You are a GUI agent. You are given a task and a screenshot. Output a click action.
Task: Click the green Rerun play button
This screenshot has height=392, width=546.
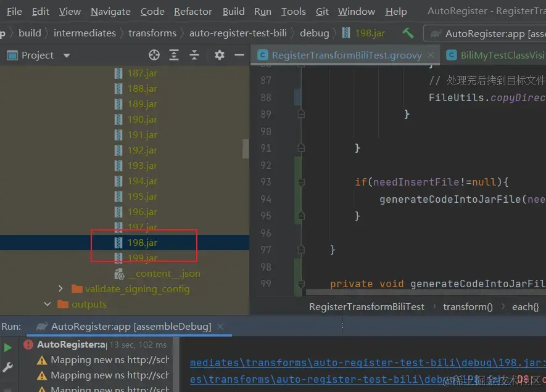pos(7,347)
